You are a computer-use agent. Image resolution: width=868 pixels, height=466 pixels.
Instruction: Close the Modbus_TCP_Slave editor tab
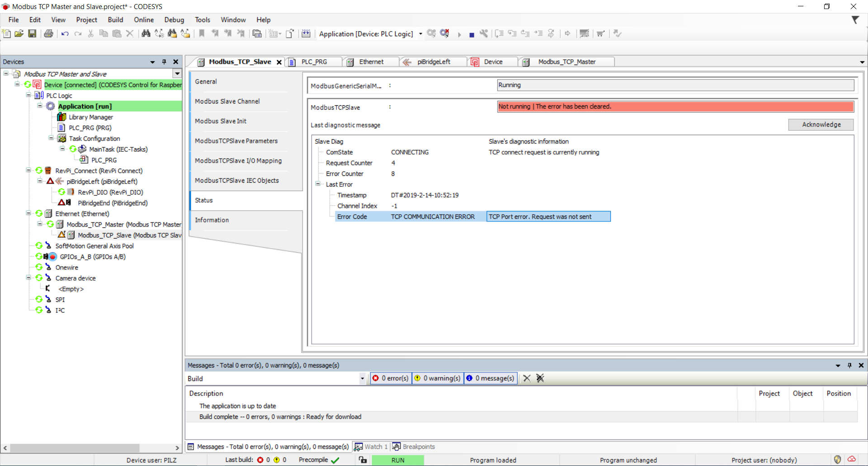click(279, 62)
